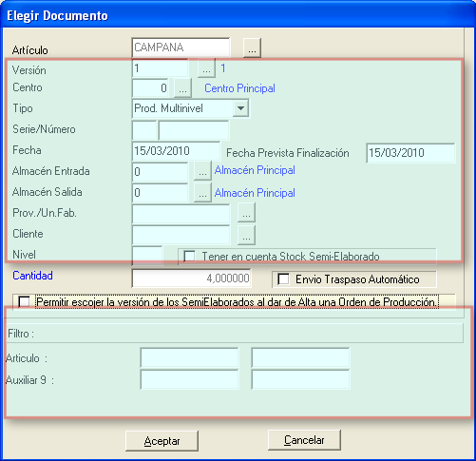476x461 pixels.
Task: Open the Versión lookup ellipsis button
Action: [206, 68]
